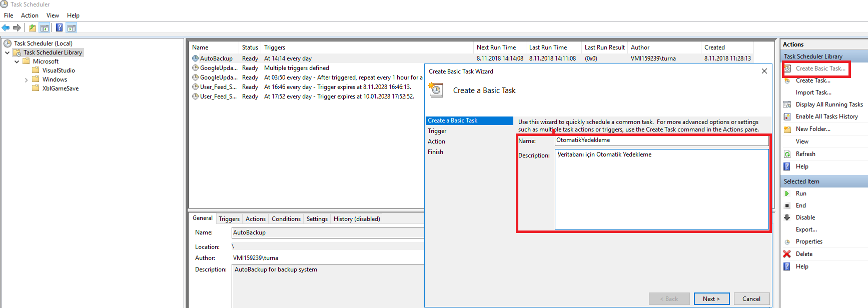Screen dimensions: 868x308
Task: Click inside the Description text box
Action: tap(660, 190)
